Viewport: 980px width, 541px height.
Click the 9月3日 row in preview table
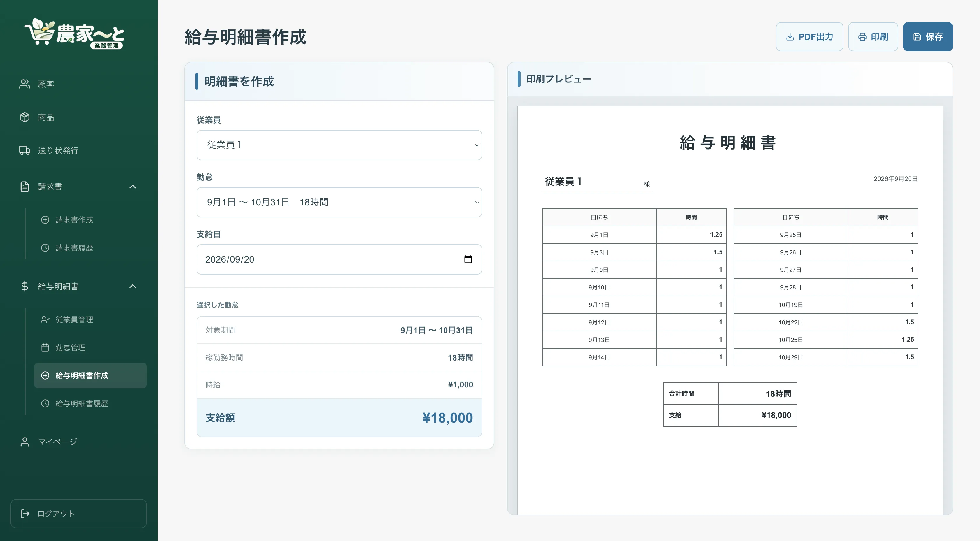(x=634, y=252)
